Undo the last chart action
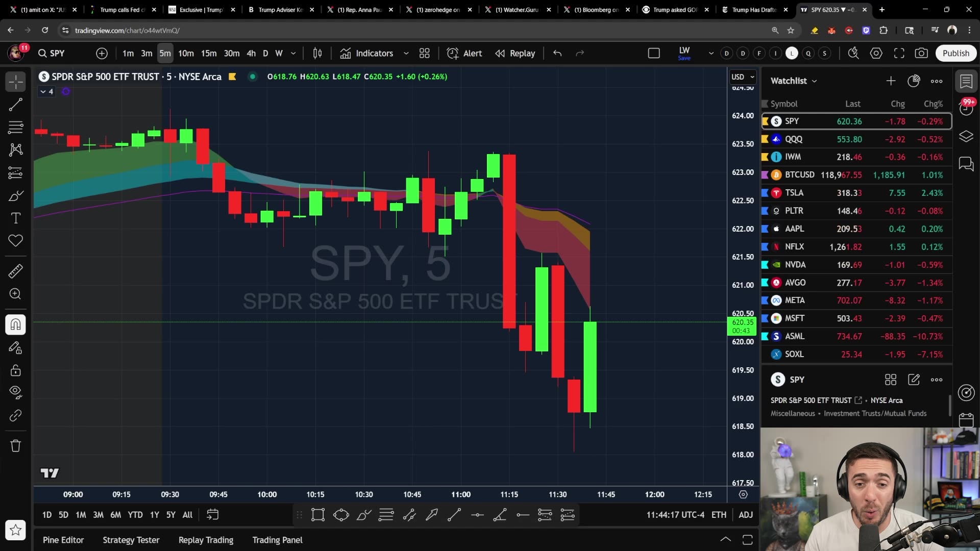 557,53
